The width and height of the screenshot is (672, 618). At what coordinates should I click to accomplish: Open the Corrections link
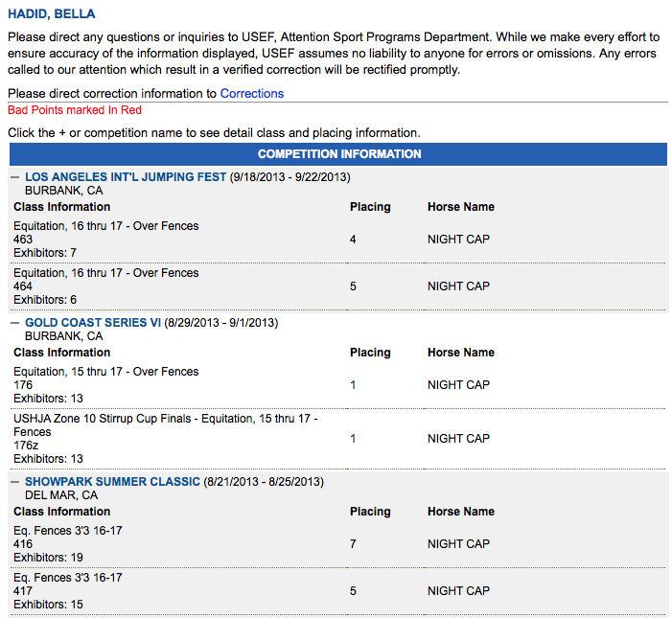point(252,94)
